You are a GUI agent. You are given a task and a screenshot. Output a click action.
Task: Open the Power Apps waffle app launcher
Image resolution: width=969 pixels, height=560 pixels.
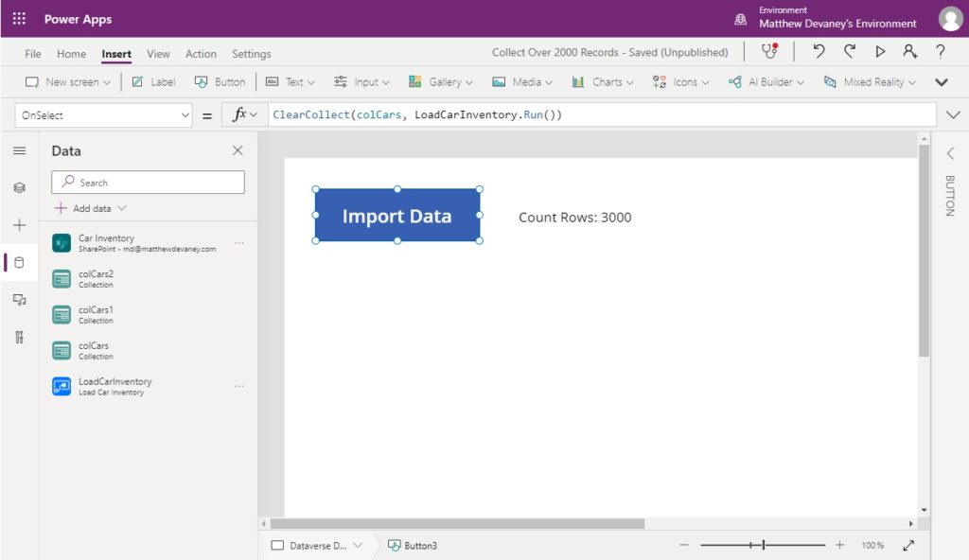tap(19, 19)
